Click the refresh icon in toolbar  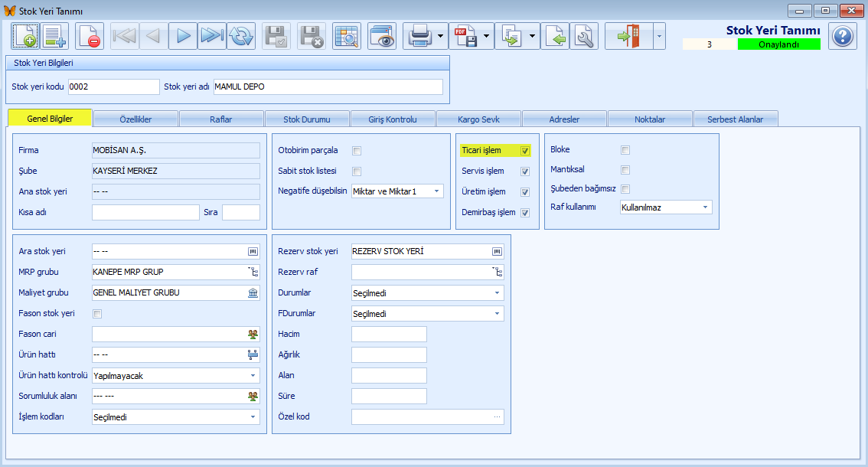240,36
